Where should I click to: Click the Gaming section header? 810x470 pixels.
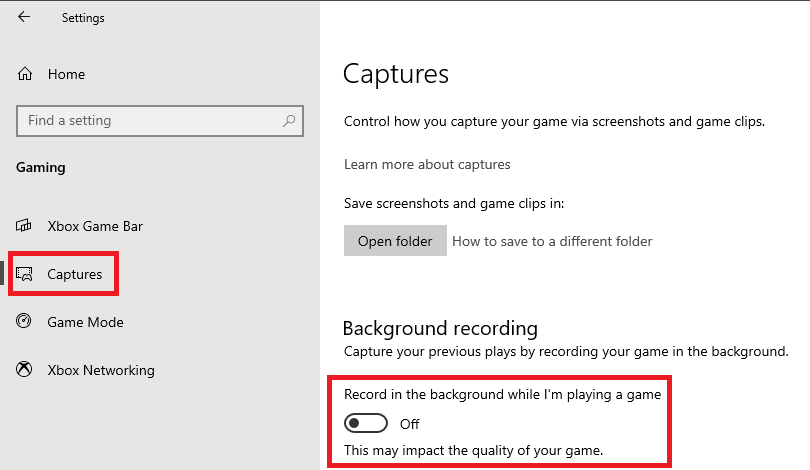(x=41, y=167)
